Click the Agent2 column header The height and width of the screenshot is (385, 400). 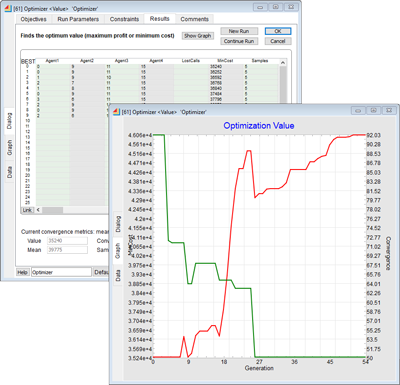(x=87, y=61)
